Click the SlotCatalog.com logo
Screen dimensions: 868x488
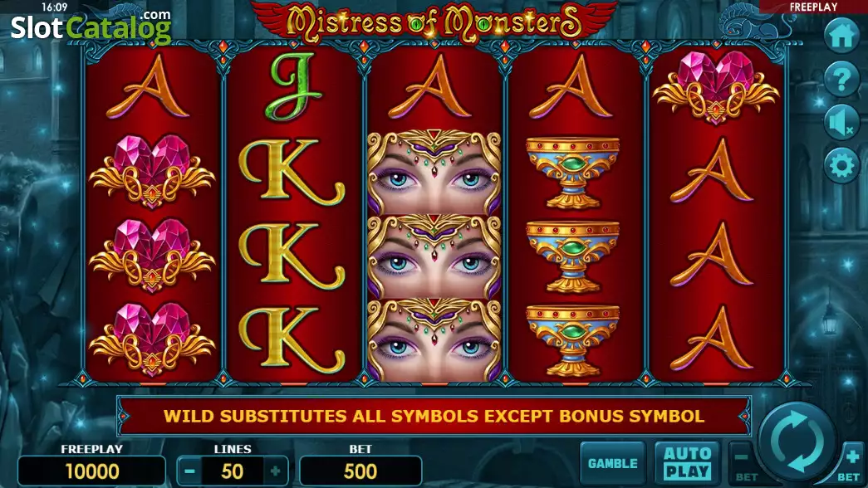coord(91,27)
